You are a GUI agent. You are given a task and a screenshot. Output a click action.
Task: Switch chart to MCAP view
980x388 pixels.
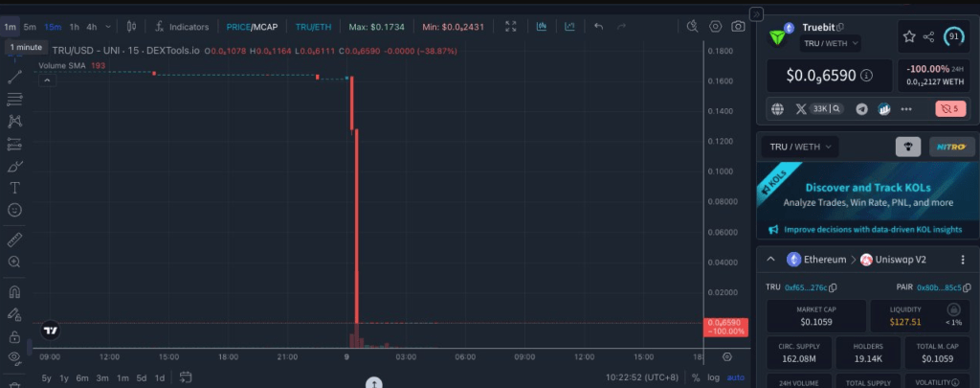(265, 27)
